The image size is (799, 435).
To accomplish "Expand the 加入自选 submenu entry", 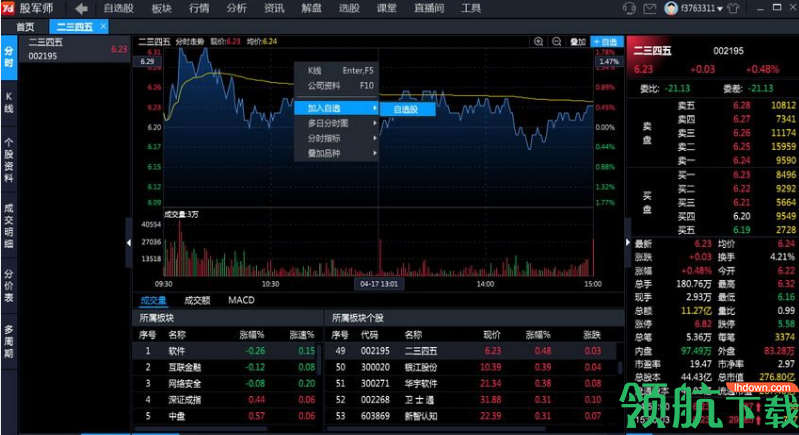I will coord(336,108).
